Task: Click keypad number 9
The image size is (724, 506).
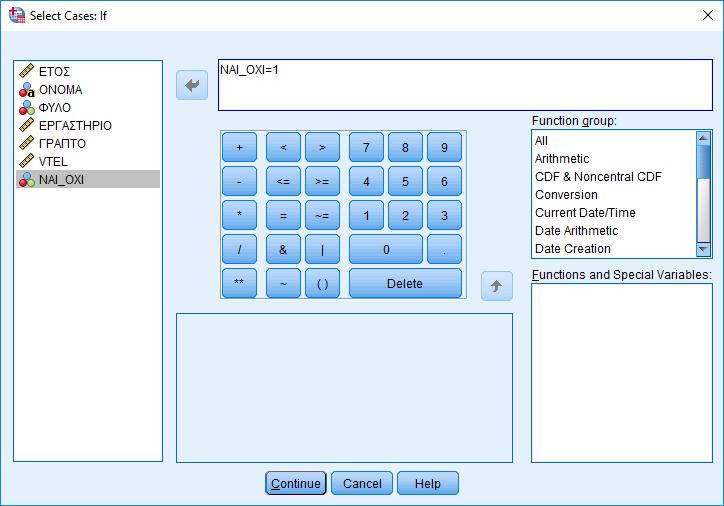Action: [x=444, y=147]
